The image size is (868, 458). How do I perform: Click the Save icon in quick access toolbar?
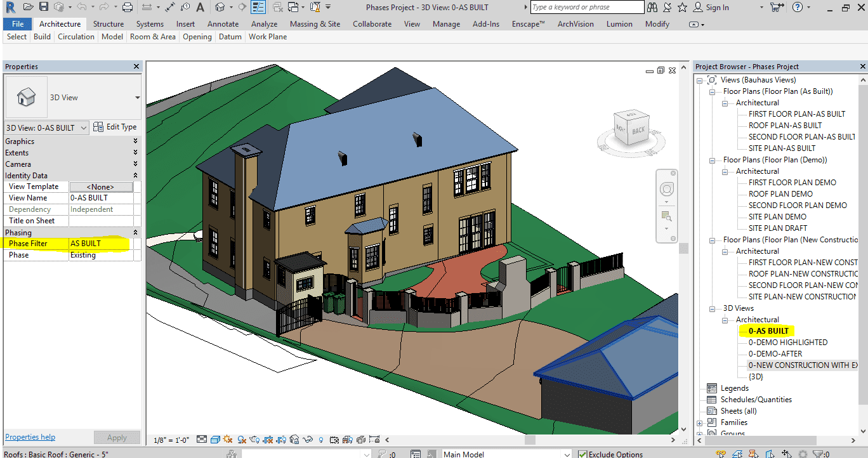click(44, 8)
